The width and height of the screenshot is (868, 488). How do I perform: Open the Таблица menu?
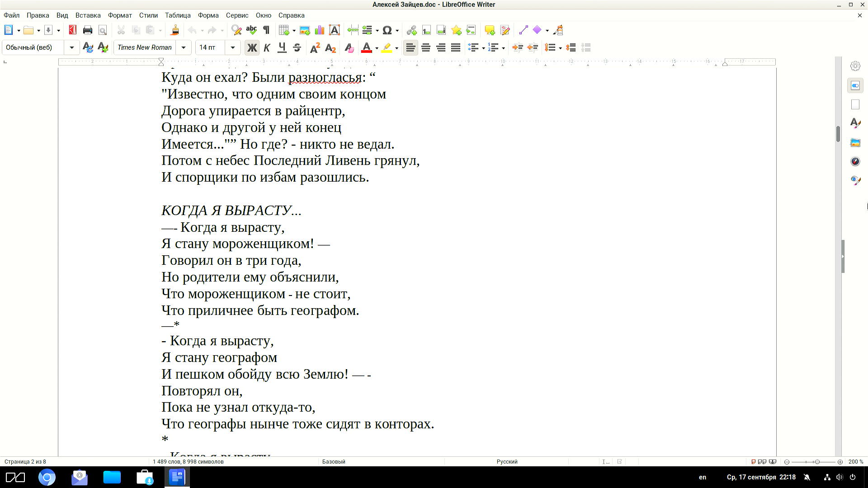pyautogui.click(x=178, y=15)
